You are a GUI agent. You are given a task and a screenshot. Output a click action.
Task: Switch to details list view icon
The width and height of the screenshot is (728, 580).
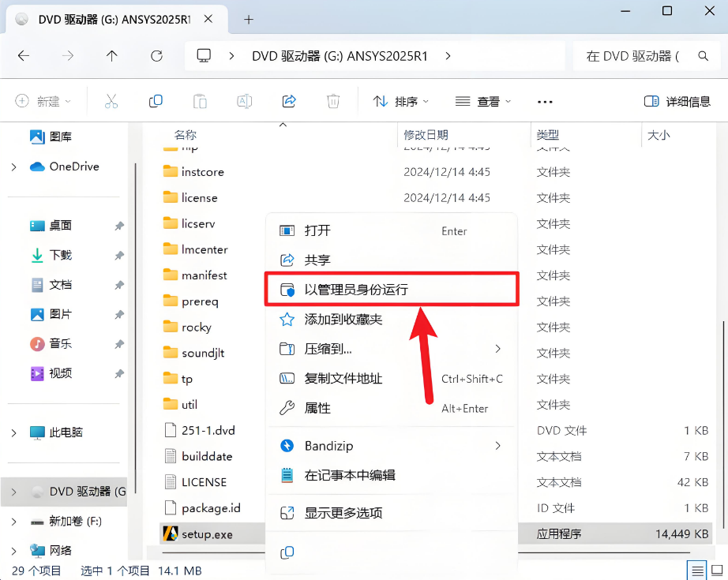[x=697, y=571]
